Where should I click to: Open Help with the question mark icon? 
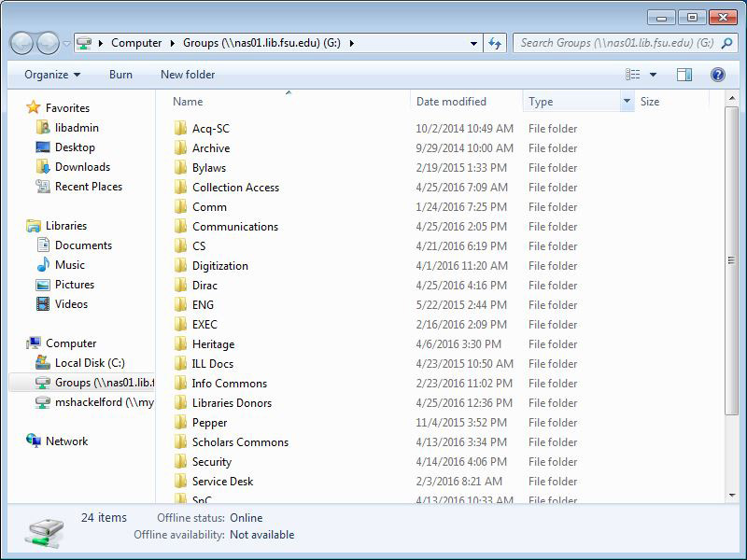[x=717, y=75]
